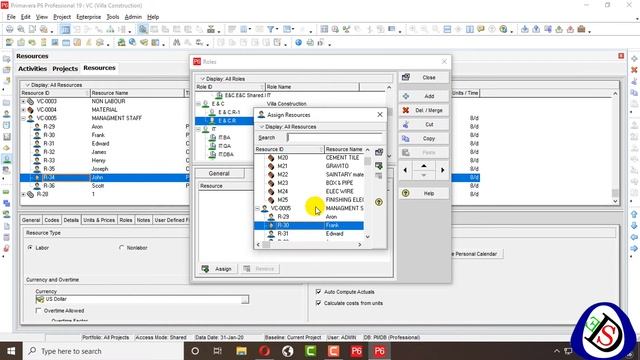Toggle Auto Compute Actuals checkbox
Screen dimensions: 640x360
(x=318, y=292)
